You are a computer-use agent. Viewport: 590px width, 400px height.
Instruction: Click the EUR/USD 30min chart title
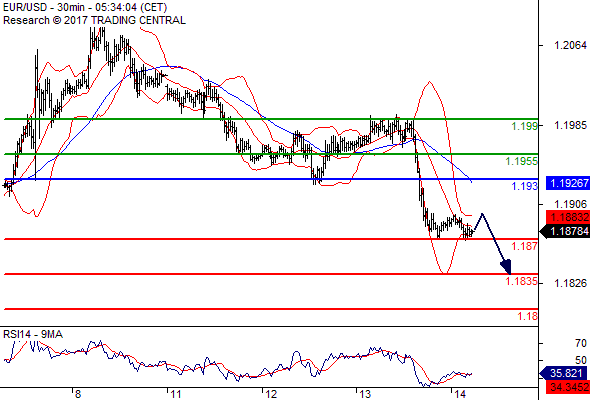coord(85,7)
